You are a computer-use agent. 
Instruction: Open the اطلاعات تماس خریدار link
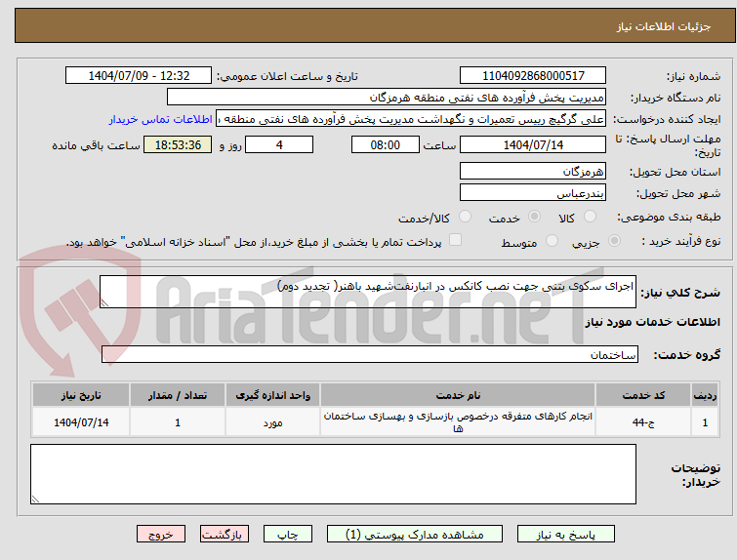161,119
